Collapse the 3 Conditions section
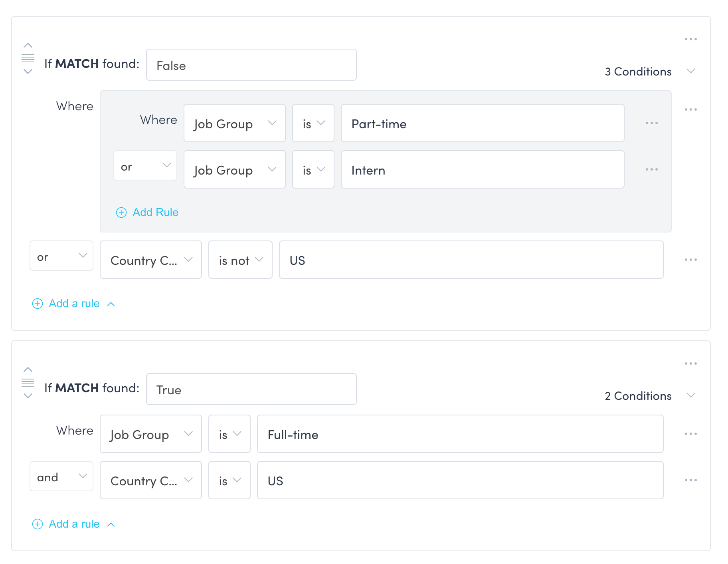This screenshot has width=728, height=564. (690, 71)
